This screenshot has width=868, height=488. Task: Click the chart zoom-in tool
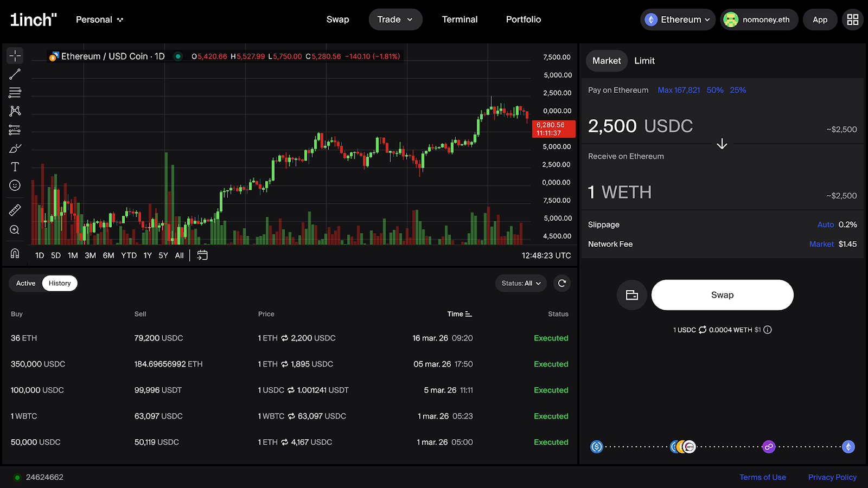(x=15, y=230)
